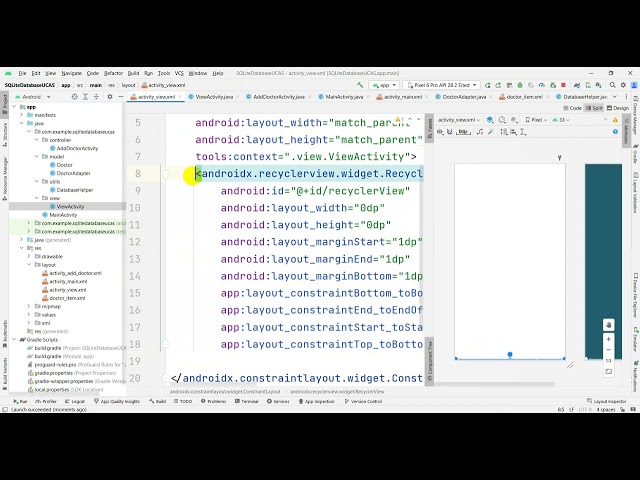Click the Infer Constraints magic wand icon
Screen dimensions: 640x480
pyautogui.click(x=491, y=132)
